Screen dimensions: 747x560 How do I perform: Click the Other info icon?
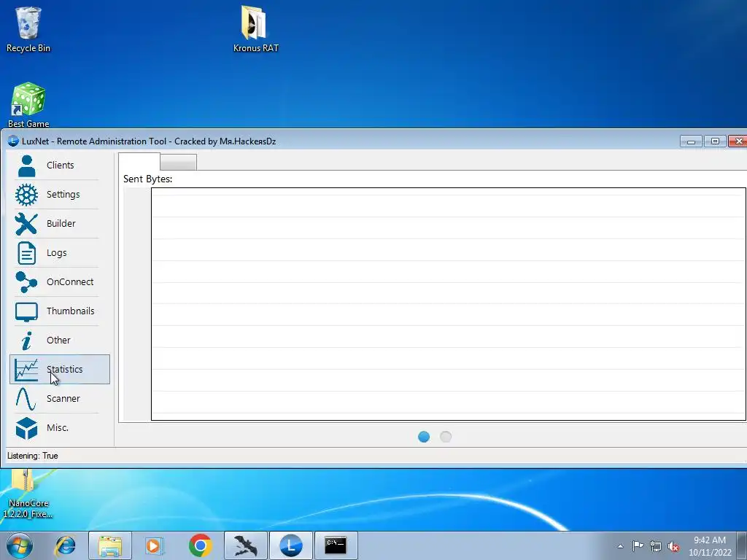point(27,341)
